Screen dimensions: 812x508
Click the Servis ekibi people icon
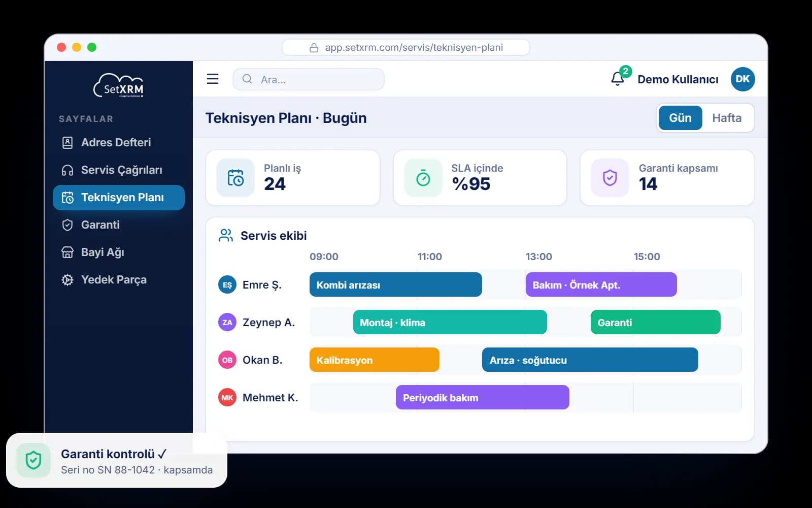pyautogui.click(x=226, y=235)
